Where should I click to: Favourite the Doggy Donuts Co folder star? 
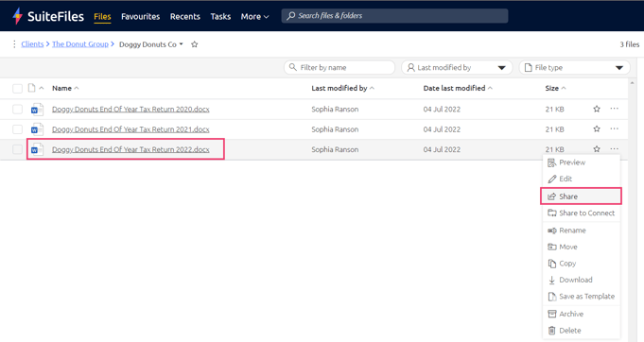click(195, 44)
